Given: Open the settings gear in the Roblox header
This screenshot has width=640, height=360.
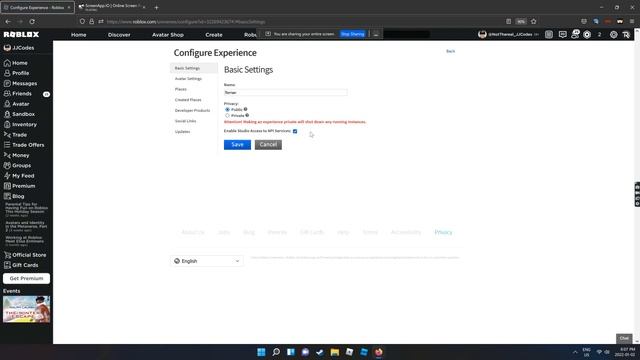Looking at the screenshot, I should coord(613,35).
